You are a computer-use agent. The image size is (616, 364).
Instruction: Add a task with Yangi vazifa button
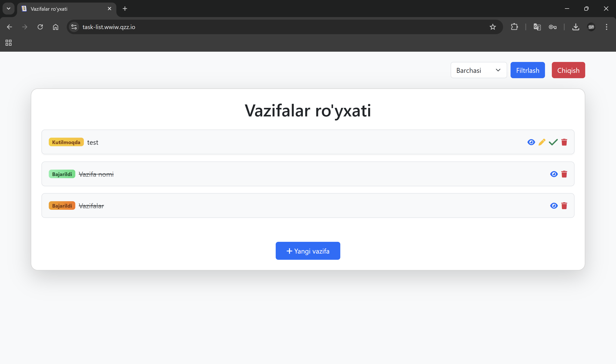308,251
